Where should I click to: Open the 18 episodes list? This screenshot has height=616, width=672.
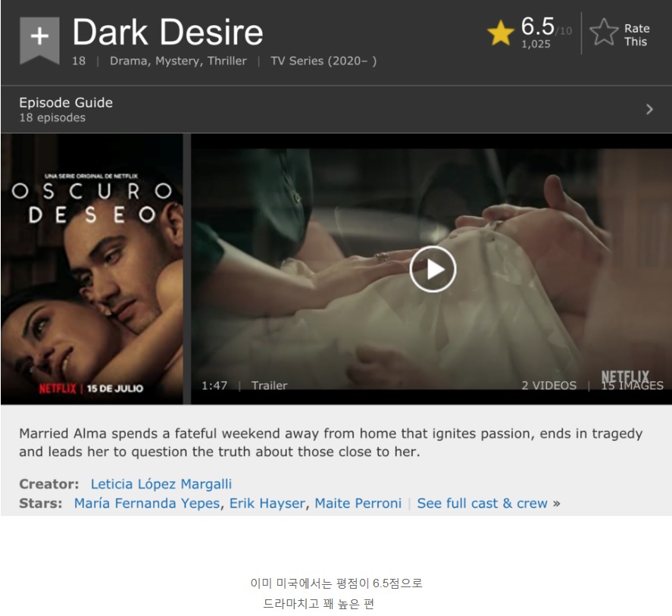click(x=52, y=117)
